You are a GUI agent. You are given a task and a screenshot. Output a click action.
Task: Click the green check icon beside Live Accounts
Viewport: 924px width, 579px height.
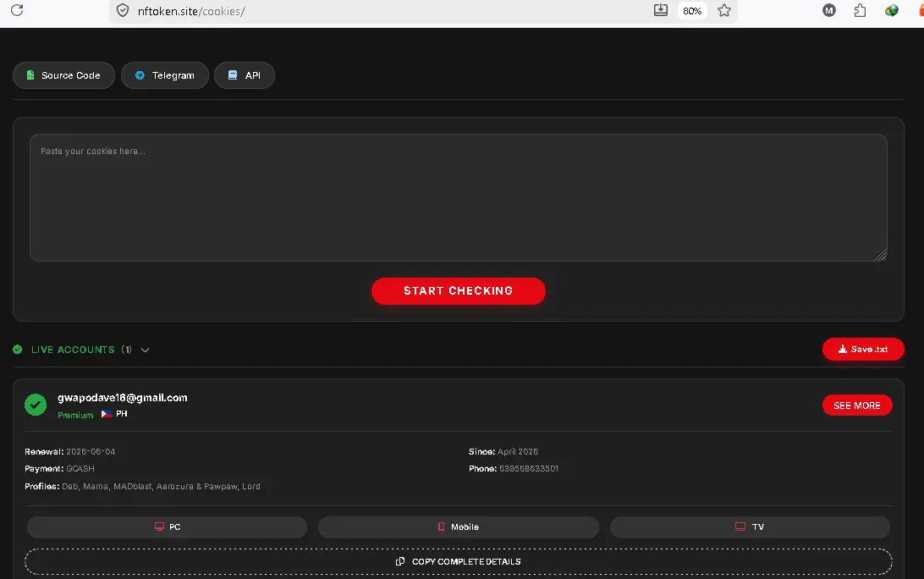pos(18,350)
